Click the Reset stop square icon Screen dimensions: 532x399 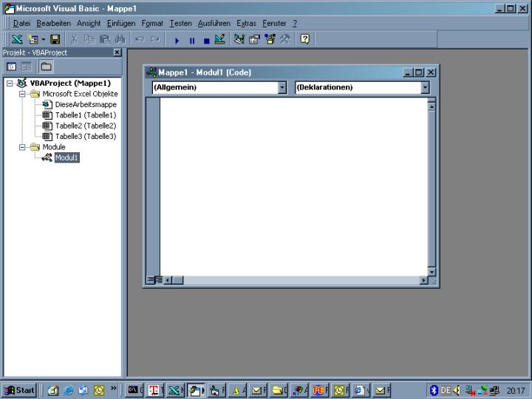[x=206, y=41]
